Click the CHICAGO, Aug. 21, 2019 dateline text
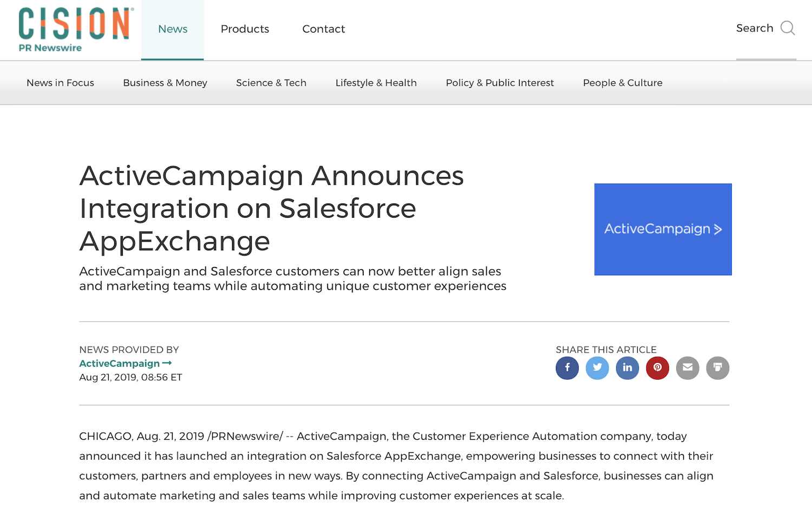Image resolution: width=812 pixels, height=508 pixels. click(x=142, y=437)
